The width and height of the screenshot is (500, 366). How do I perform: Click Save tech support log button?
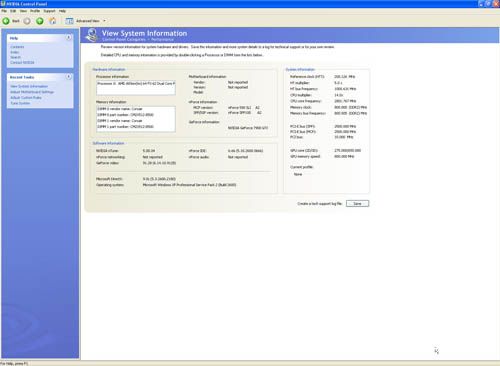357,203
